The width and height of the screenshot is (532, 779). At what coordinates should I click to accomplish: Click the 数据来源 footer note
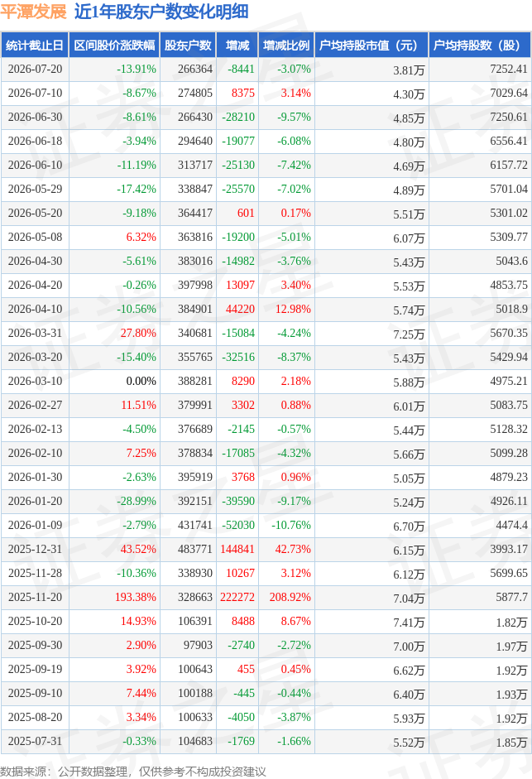pos(132,771)
